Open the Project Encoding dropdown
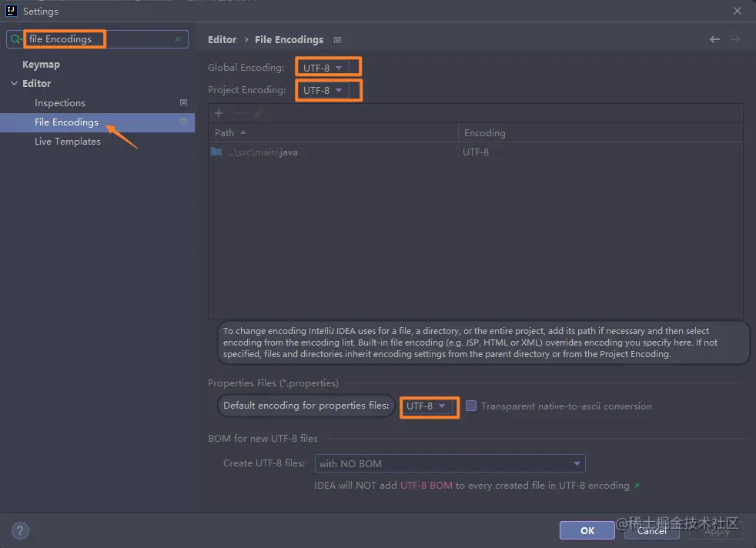Image resolution: width=756 pixels, height=548 pixels. 323,90
